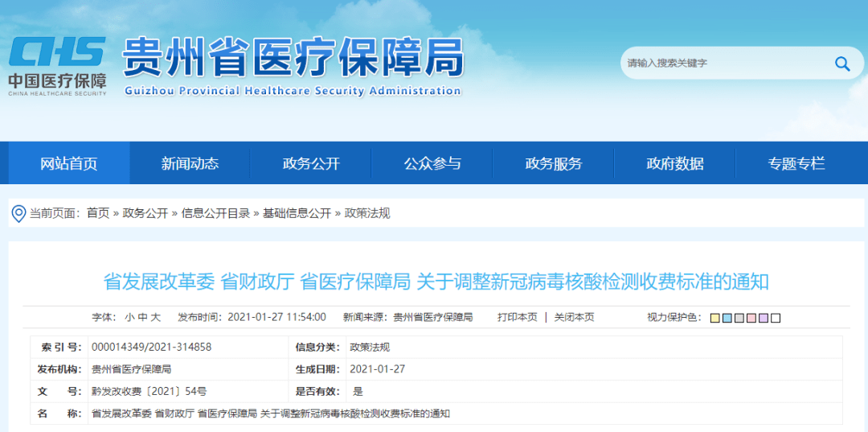The image size is (868, 432).
Task: Click the news source 贵州省医疗保障局 text
Action: click(x=433, y=317)
